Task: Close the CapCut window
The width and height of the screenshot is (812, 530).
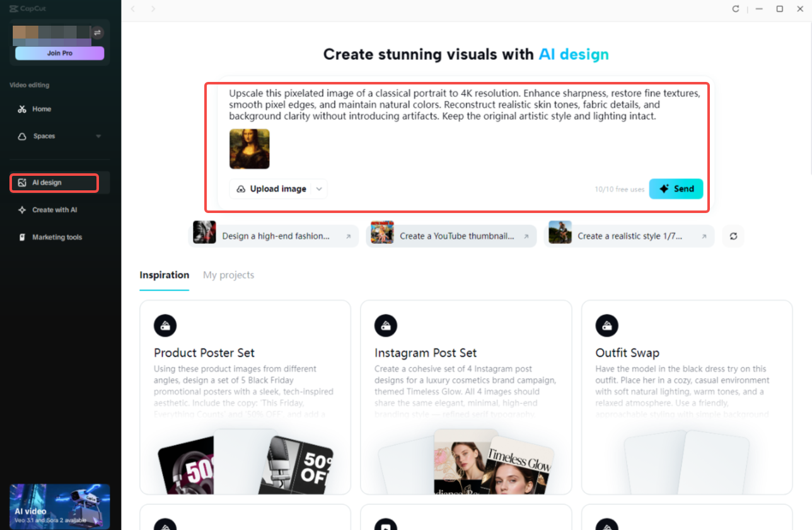Action: [x=800, y=9]
